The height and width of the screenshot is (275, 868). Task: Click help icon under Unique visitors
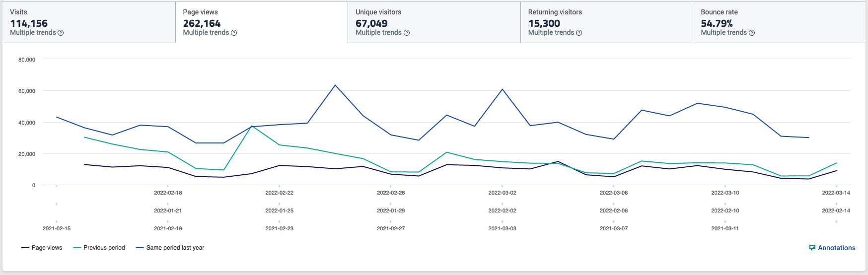(407, 33)
